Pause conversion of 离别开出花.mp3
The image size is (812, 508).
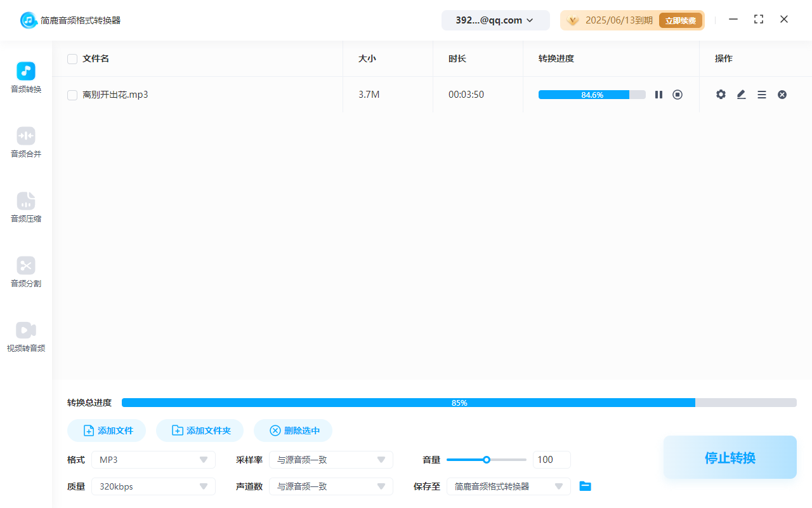(x=658, y=94)
